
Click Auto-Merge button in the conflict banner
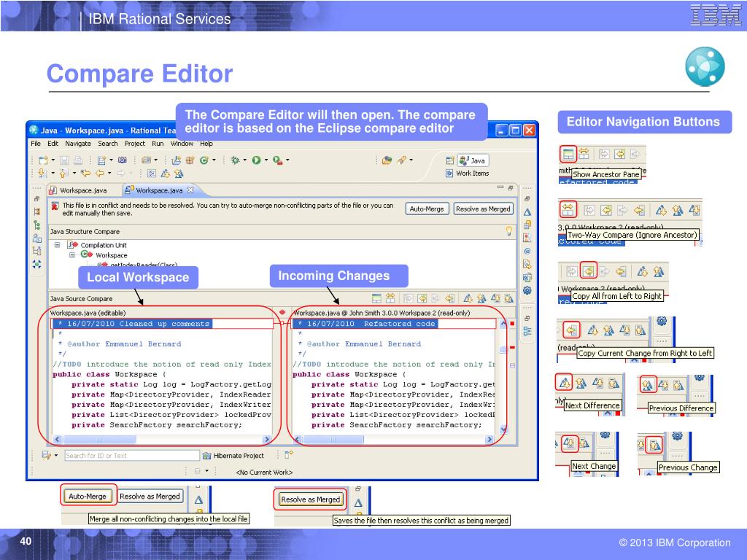(x=427, y=209)
